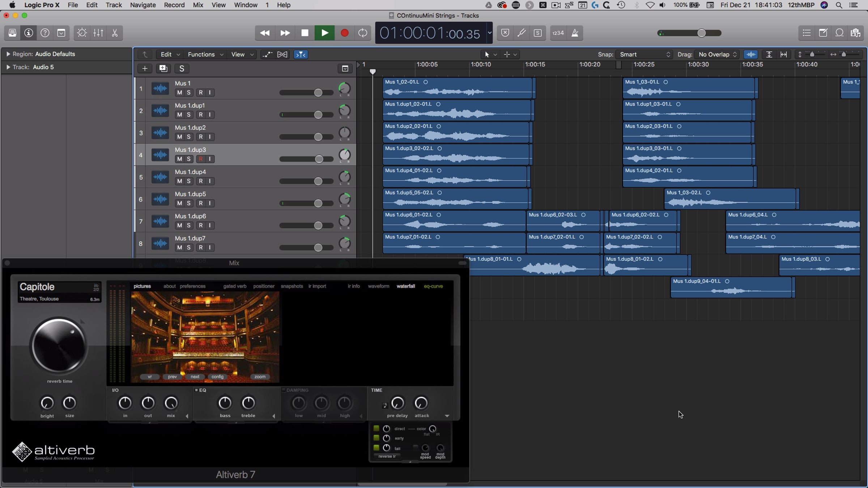Open the Loop Browser icon
The image size is (868, 488).
click(839, 33)
